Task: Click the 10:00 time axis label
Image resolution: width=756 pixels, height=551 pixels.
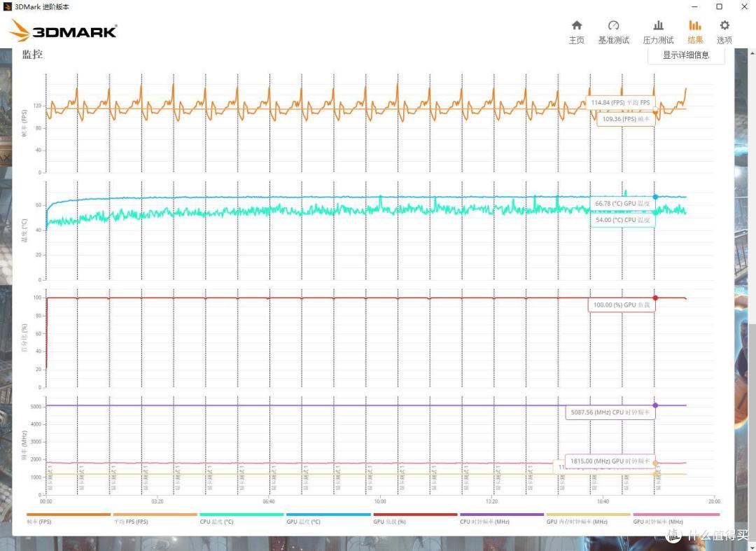Action: pos(380,501)
